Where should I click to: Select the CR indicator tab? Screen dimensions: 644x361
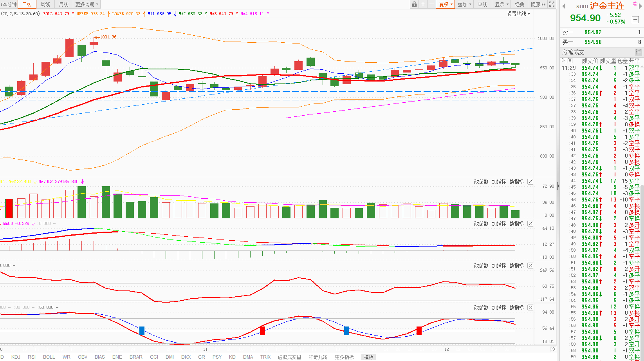click(x=202, y=357)
